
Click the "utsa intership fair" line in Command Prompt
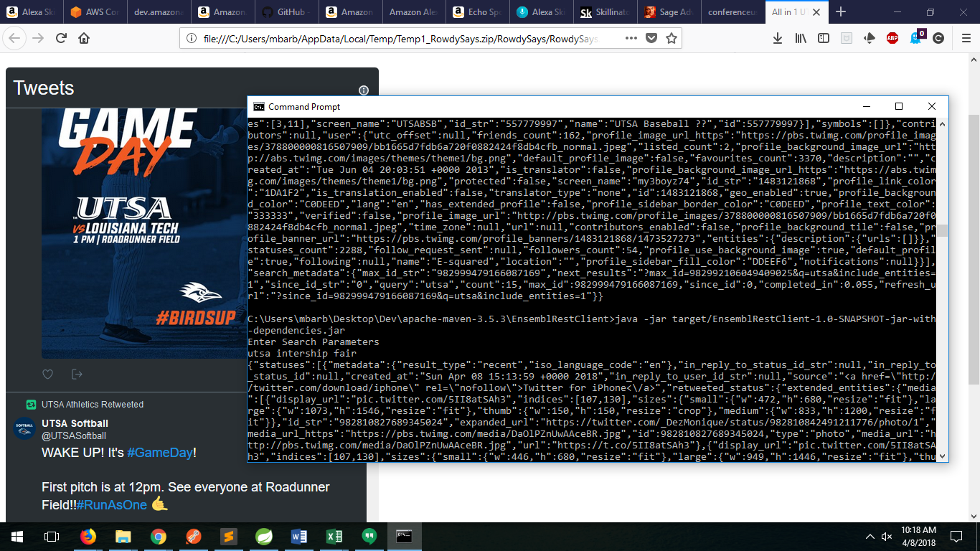[301, 353]
